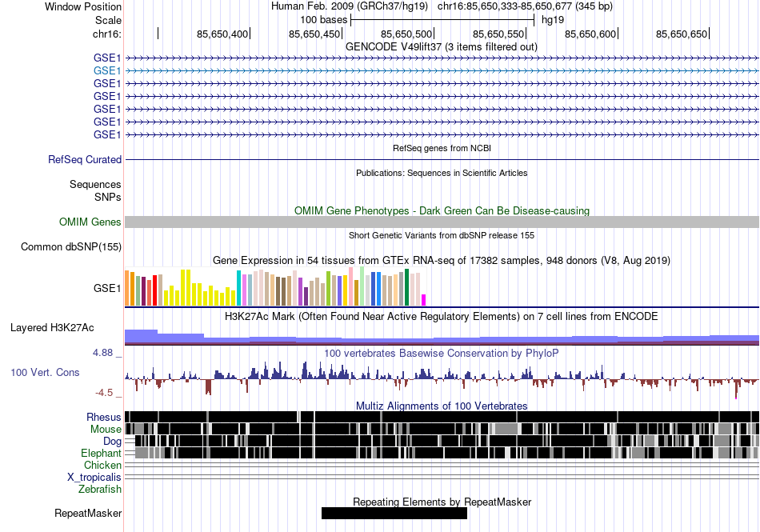The width and height of the screenshot is (760, 532).
Task: Select the Mouse alignment row label
Action: (x=106, y=430)
